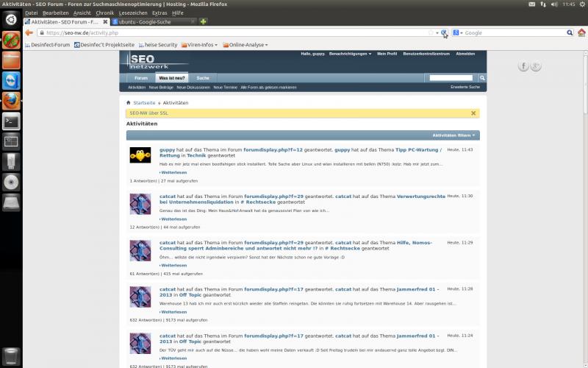Click the Google Plus icon beside the forum header
Viewport: 588px width, 368px height.
537,66
